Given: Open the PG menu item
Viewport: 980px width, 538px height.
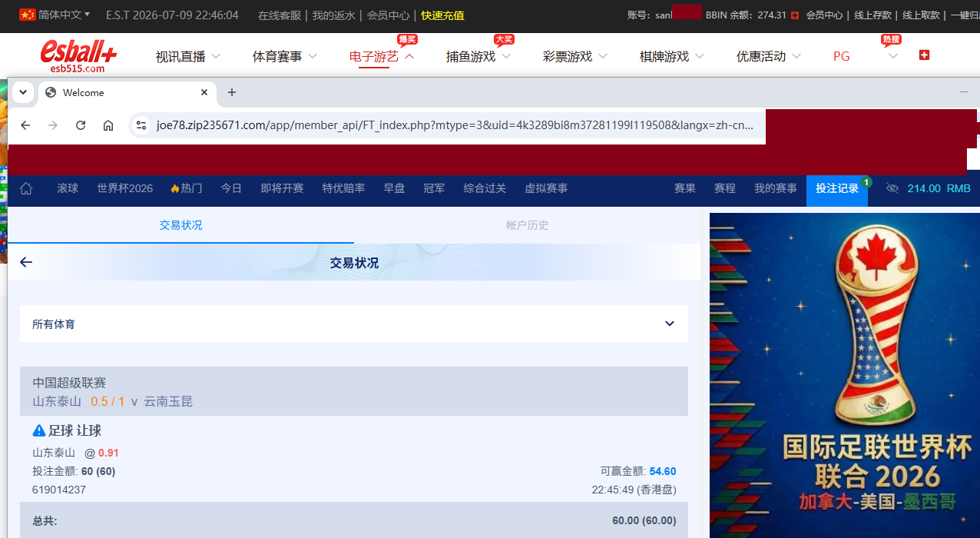Looking at the screenshot, I should 842,56.
